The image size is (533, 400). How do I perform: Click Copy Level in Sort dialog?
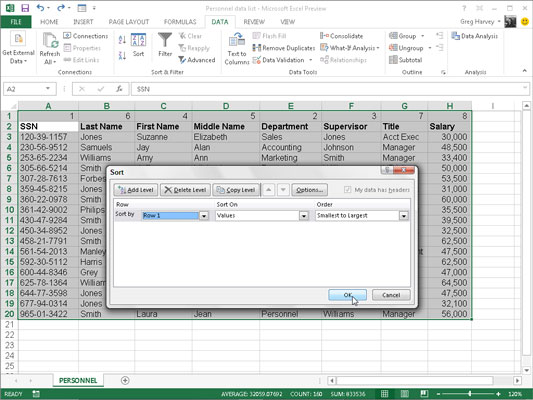point(236,190)
